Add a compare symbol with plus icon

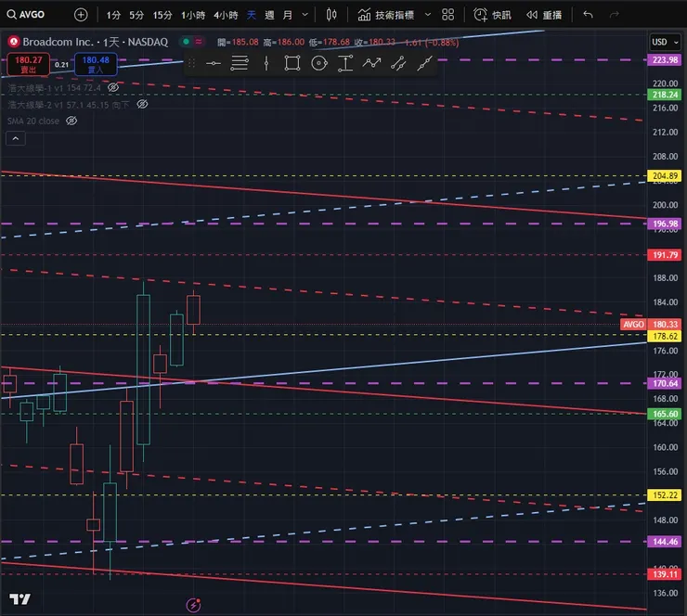coord(81,15)
